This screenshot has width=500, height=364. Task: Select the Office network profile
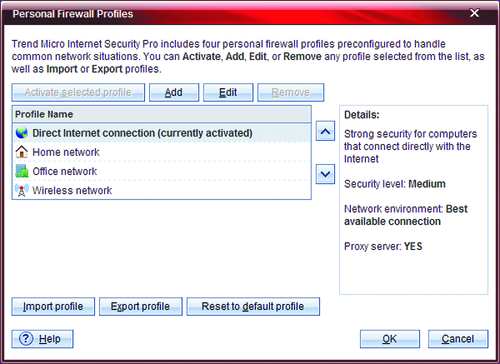162,171
